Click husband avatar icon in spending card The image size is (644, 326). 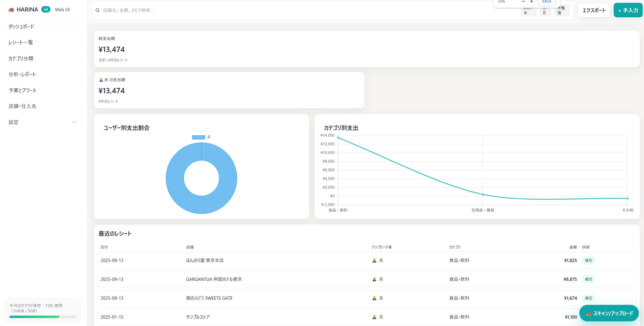pyautogui.click(x=101, y=80)
